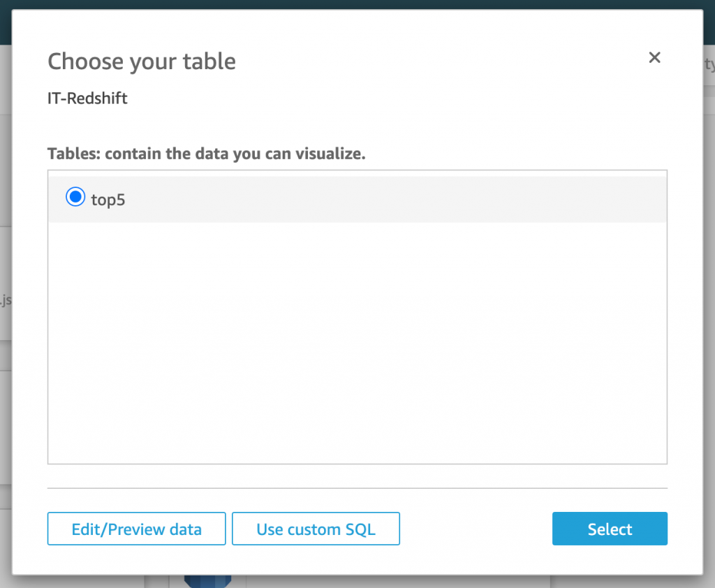Click the blank gap between Use custom SQL and Select
715x588 pixels.
point(476,529)
